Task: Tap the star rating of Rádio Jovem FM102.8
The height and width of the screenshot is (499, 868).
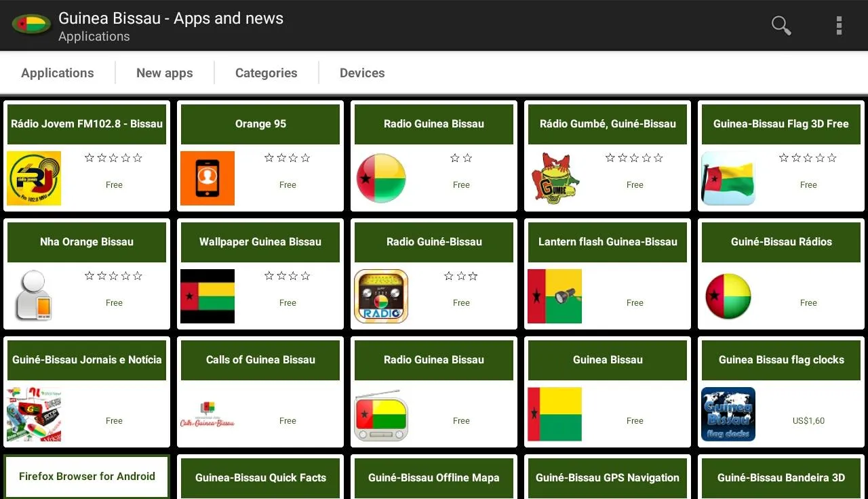Action: (114, 158)
